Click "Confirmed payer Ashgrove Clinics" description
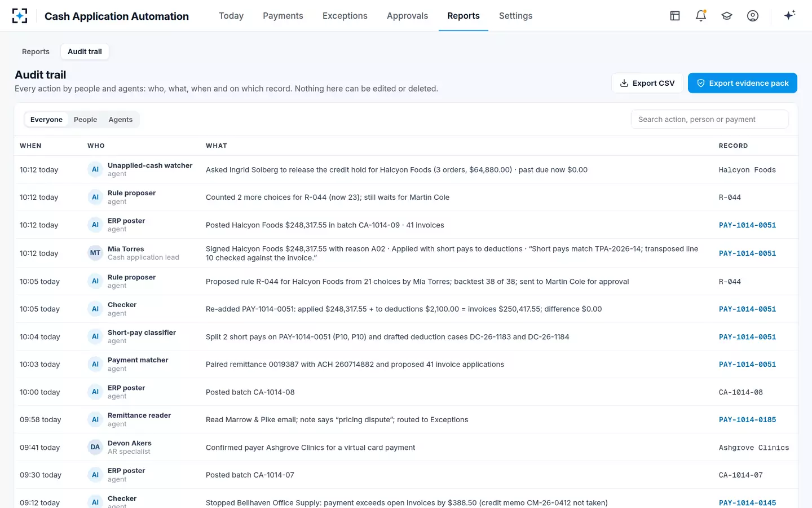812x508 pixels. pos(310,448)
